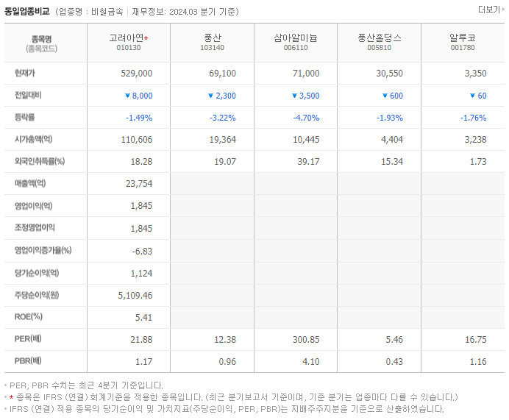Viewport: 509px width, 420px height.
Task: Open the 알루코 stock link
Action: click(x=463, y=38)
